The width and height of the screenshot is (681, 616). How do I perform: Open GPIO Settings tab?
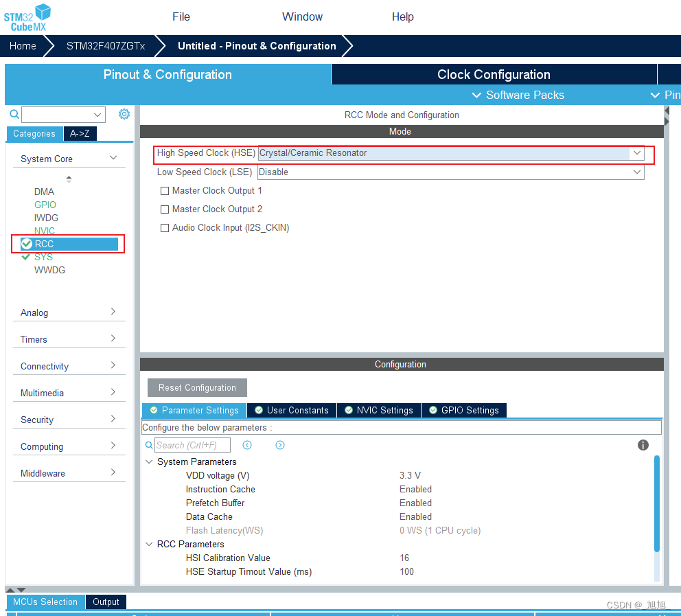464,410
